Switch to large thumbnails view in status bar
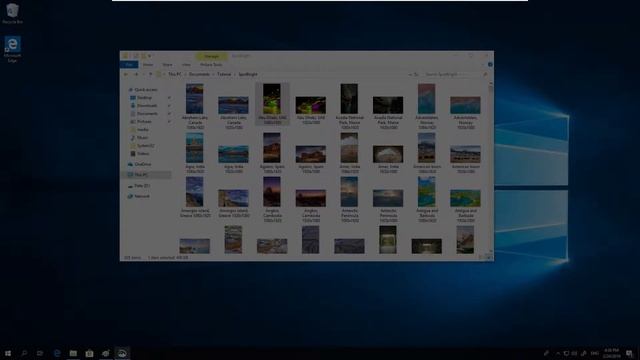The width and height of the screenshot is (640, 360). point(488,258)
